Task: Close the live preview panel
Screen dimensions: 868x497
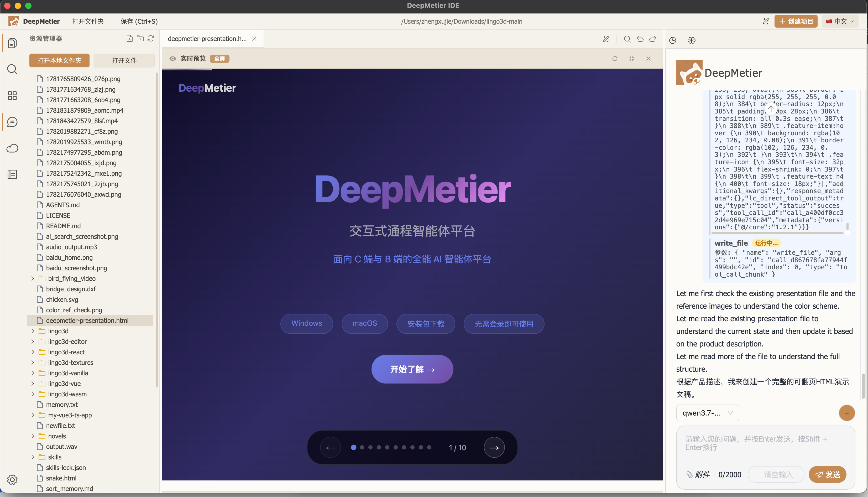Action: (648, 59)
